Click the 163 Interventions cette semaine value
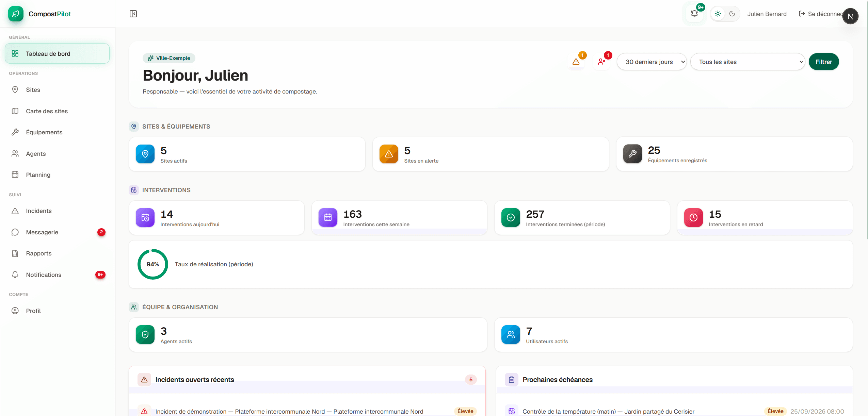The image size is (868, 416). coord(352,214)
